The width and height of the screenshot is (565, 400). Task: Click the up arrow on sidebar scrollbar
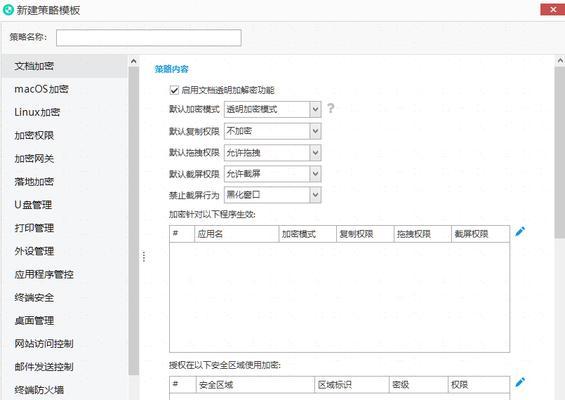[133, 61]
